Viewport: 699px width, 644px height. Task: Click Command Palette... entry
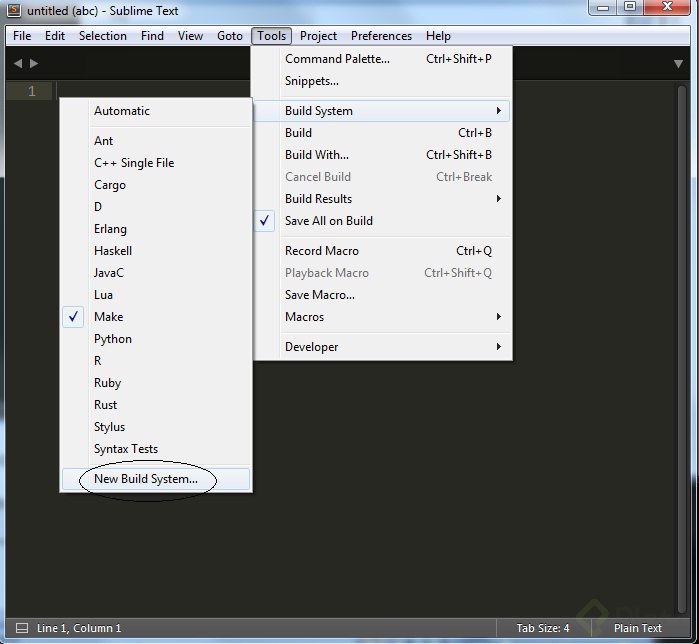(x=382, y=59)
